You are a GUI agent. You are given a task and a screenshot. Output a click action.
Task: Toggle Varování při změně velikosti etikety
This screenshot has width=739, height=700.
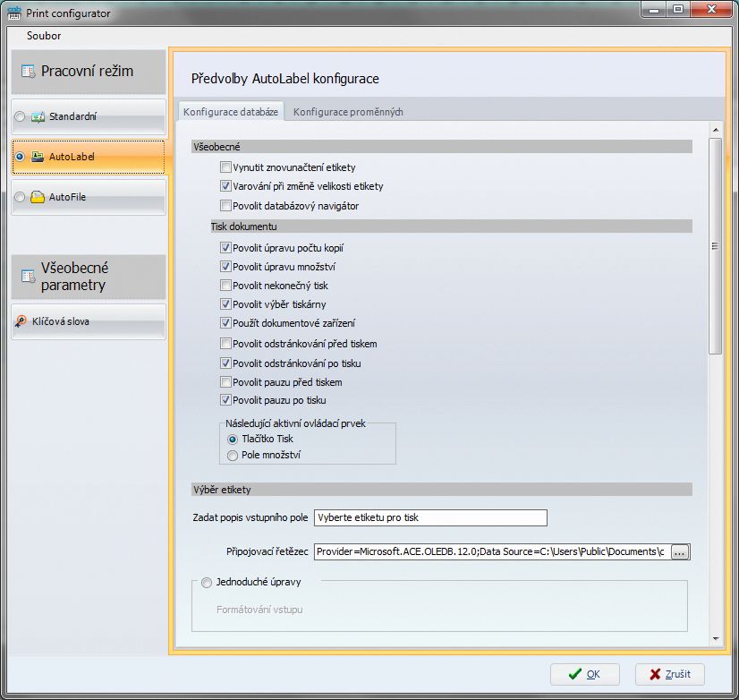225,186
